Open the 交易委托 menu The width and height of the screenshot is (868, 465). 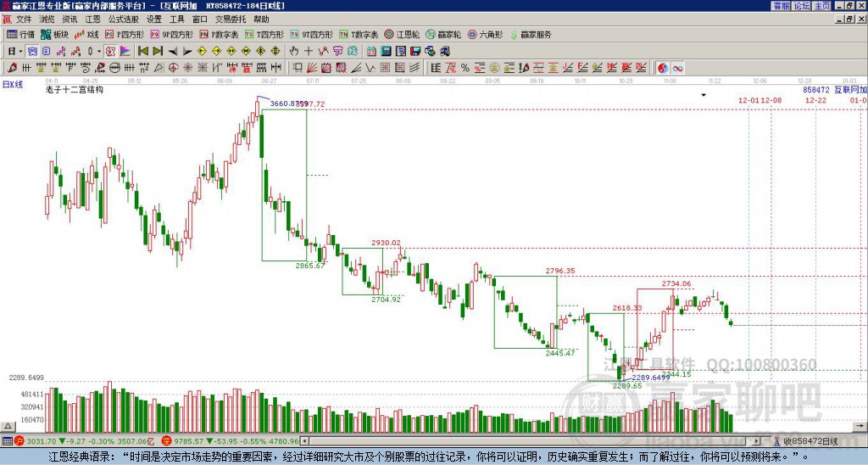231,20
